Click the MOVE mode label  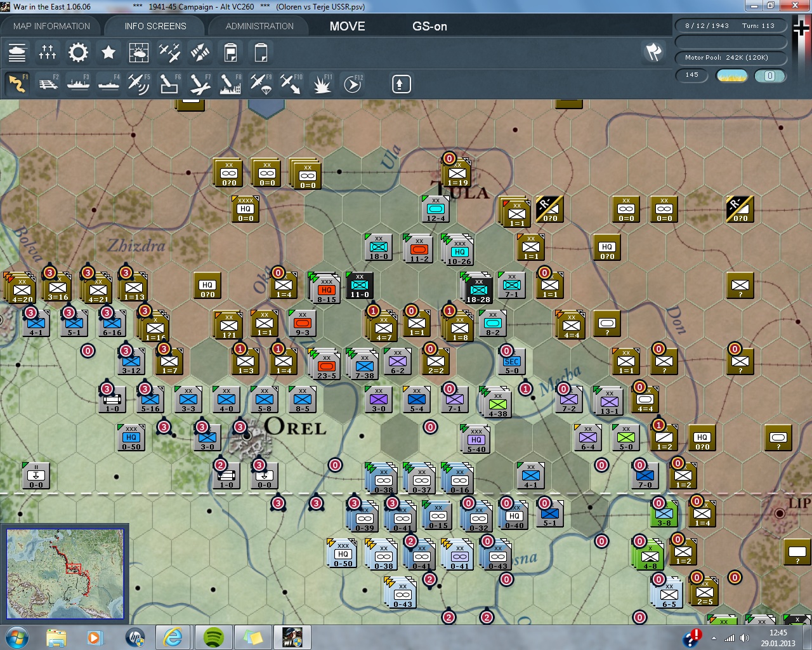[x=347, y=26]
